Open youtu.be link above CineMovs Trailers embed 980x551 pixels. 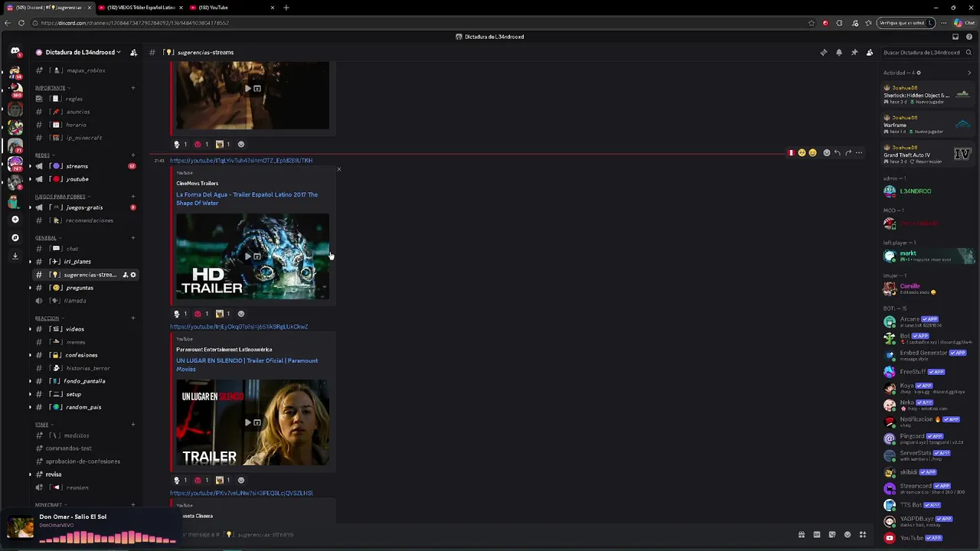241,161
